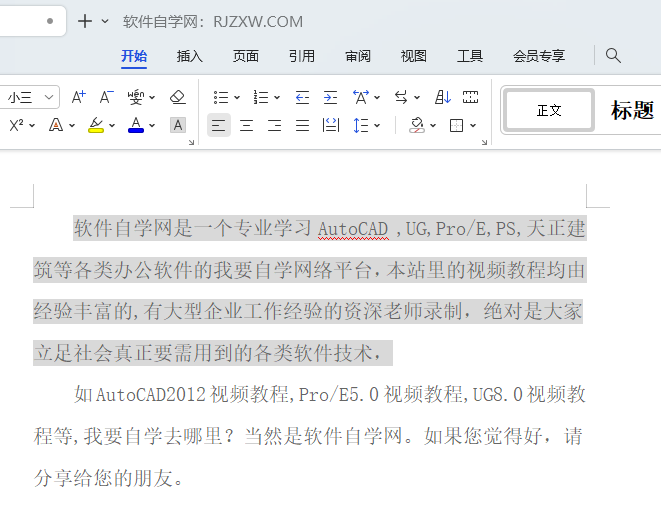
Task: Expand the new tab dropdown arrow
Action: 105,21
